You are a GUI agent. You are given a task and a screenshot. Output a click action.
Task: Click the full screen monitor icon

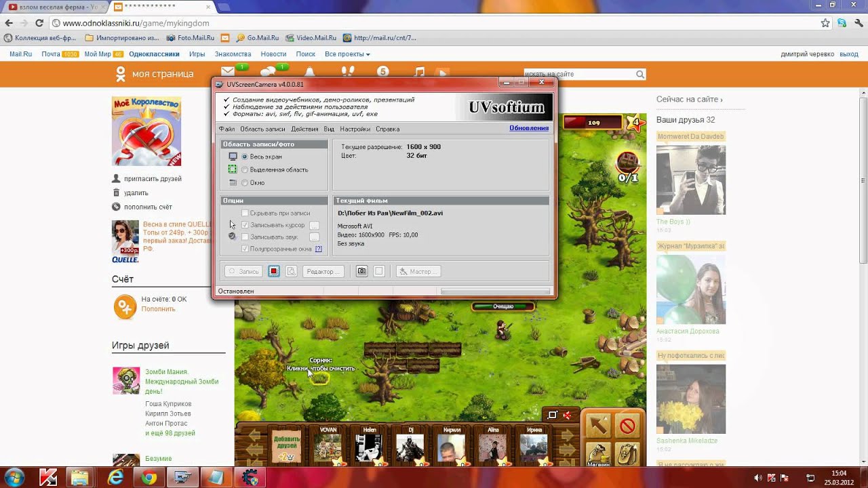tap(233, 157)
